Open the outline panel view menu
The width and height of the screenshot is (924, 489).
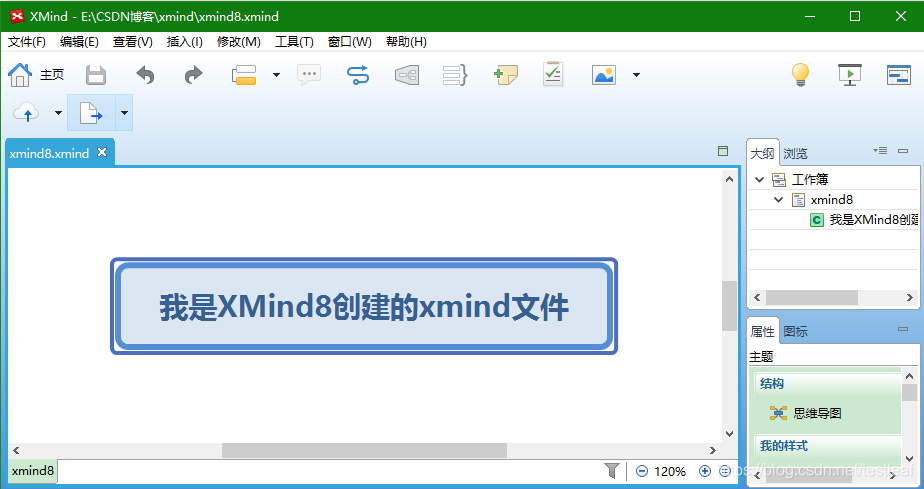coord(880,151)
